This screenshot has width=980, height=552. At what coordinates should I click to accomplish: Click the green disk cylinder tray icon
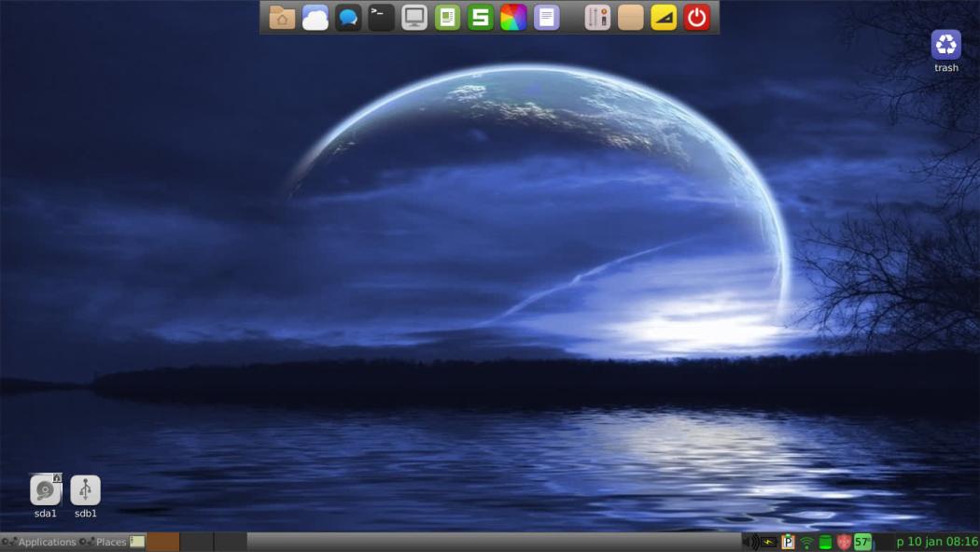tap(825, 542)
